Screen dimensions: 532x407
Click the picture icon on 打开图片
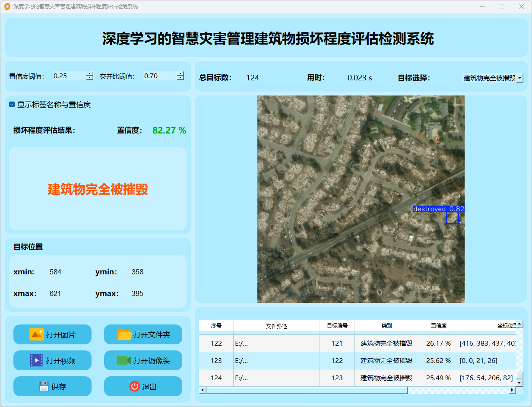(37, 334)
